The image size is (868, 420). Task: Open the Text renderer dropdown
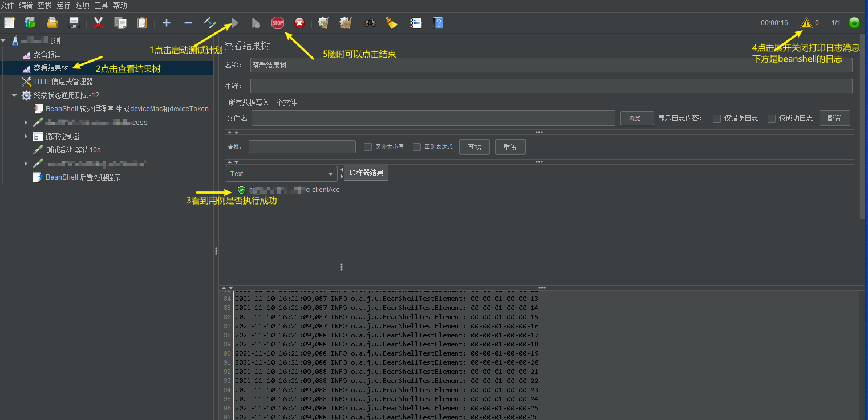282,174
